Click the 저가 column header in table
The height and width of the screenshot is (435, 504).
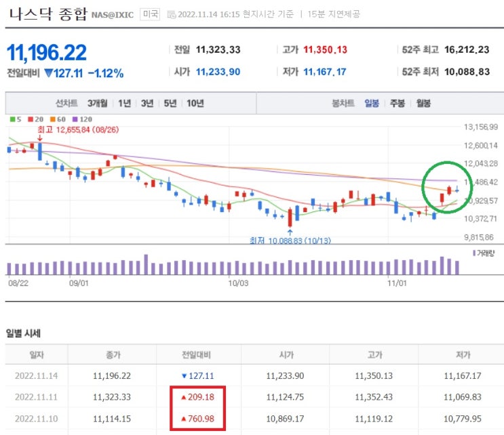(x=463, y=355)
